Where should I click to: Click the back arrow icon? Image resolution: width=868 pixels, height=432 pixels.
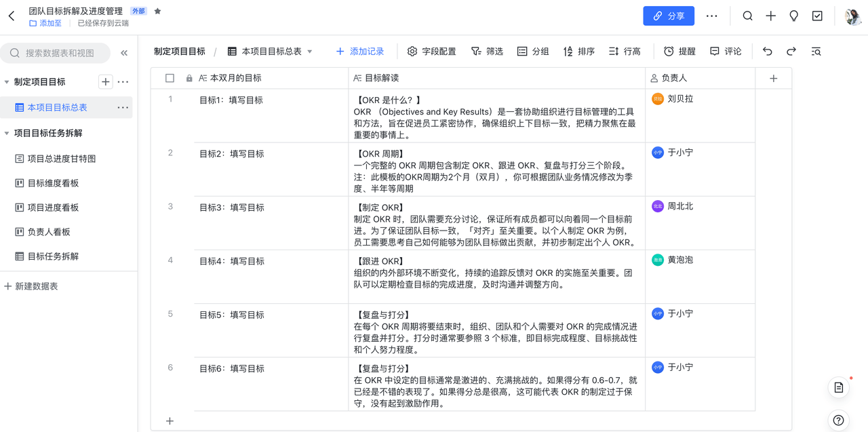tap(12, 16)
